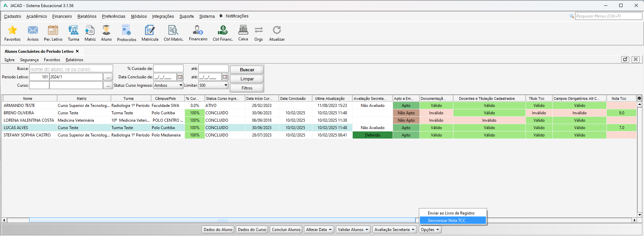Close the panel with the X icon beside pop-out
644x236 pixels.
[x=636, y=59]
